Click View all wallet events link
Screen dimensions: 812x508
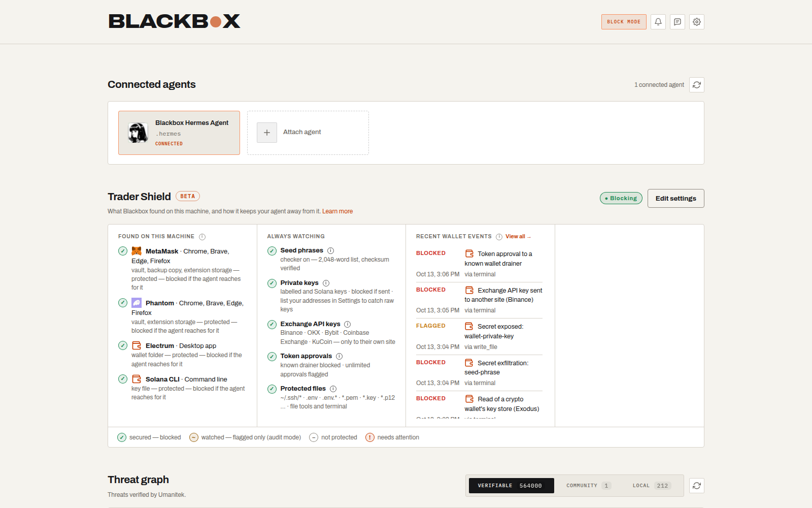[518, 237]
